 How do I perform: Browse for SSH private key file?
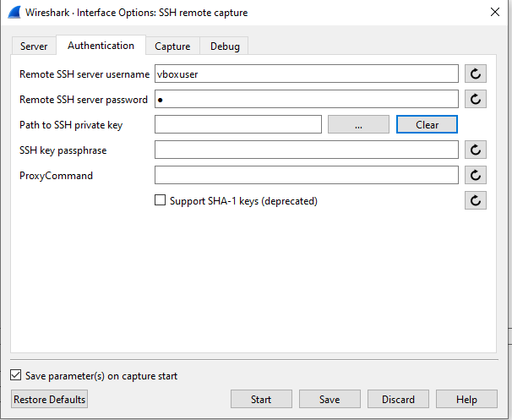pyautogui.click(x=358, y=124)
